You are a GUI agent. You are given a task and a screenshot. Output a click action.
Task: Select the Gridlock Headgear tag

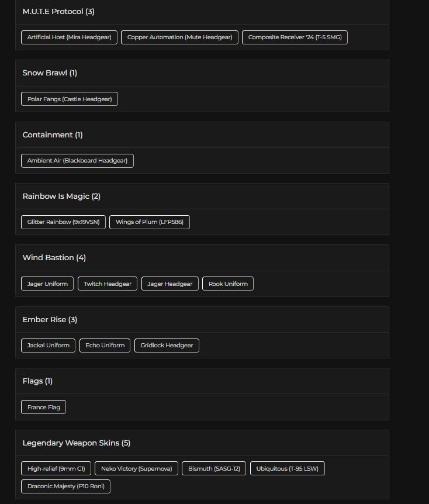tap(167, 346)
